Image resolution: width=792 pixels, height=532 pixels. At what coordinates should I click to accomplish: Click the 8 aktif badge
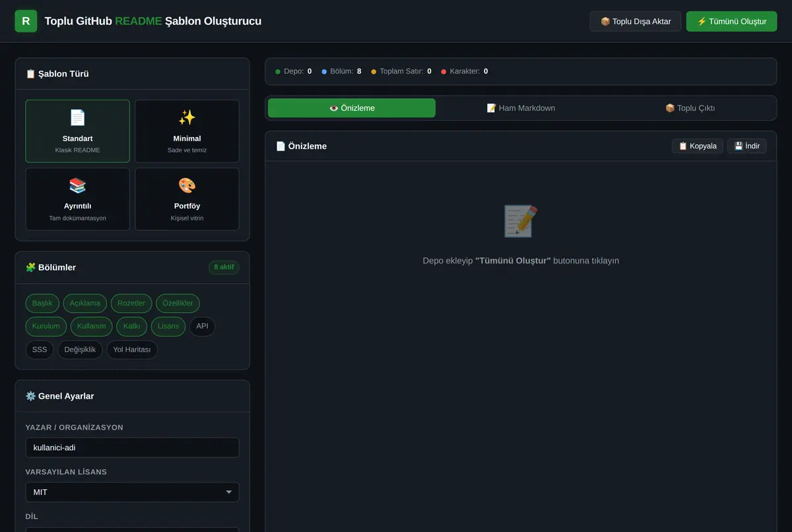[x=224, y=267]
